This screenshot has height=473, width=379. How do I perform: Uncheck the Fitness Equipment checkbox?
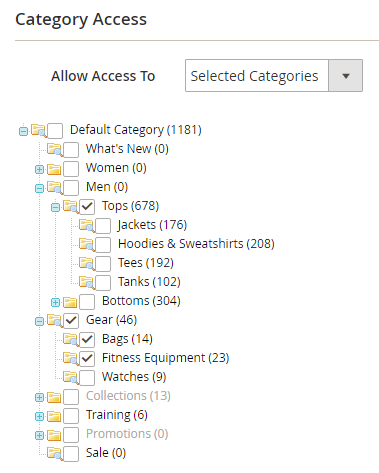point(87,359)
